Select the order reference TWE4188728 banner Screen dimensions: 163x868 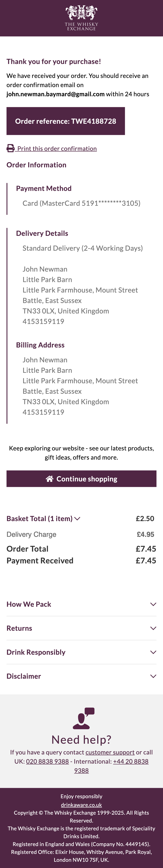[66, 121]
